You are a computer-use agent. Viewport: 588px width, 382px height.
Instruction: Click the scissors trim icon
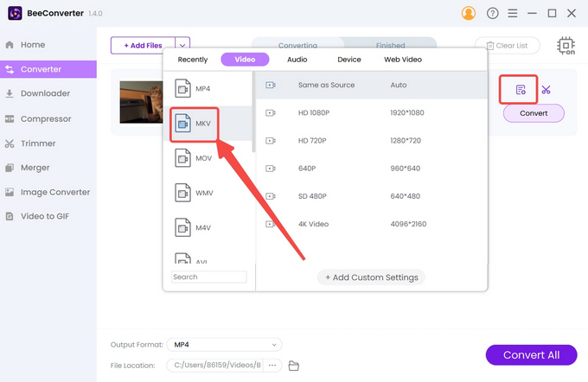[x=546, y=90]
